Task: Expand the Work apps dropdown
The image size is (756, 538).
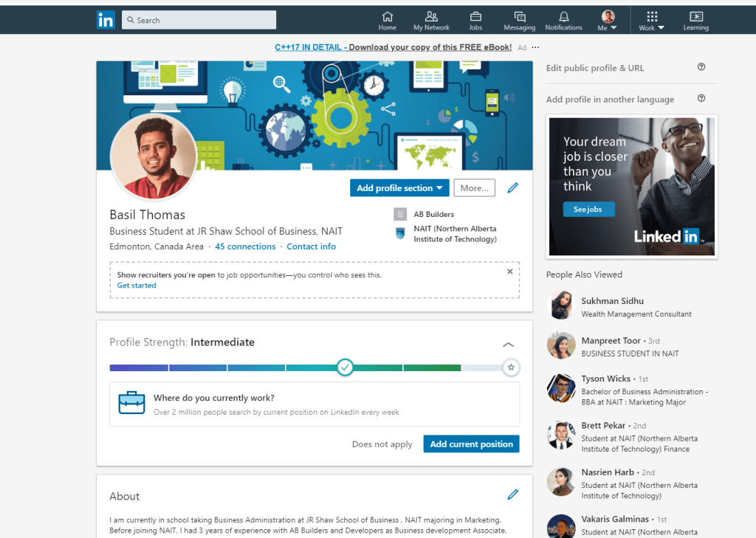Action: [x=651, y=21]
